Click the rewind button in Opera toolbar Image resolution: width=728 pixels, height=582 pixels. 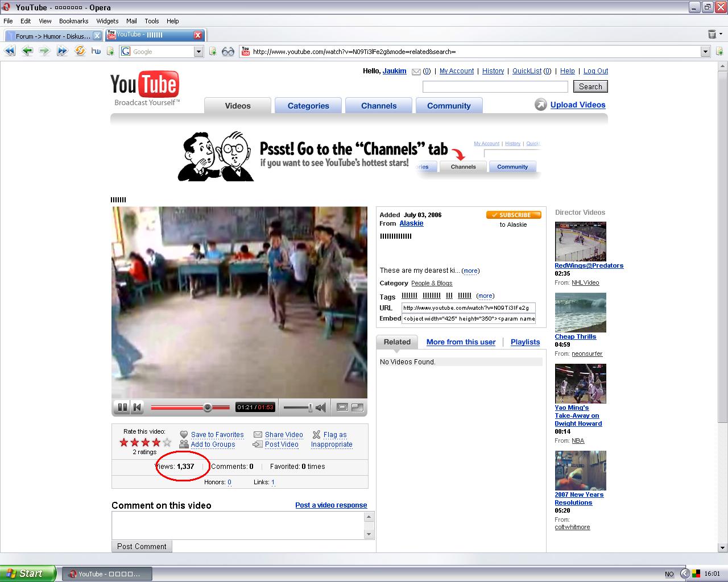(10, 51)
